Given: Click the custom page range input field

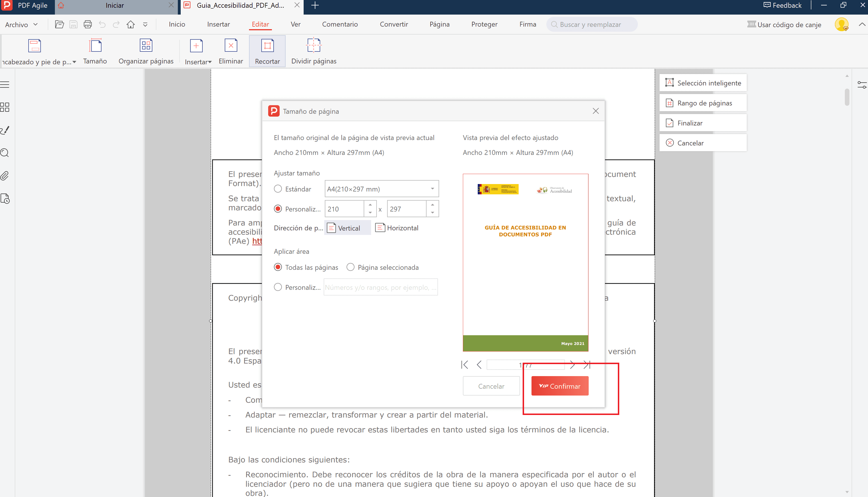Looking at the screenshot, I should pyautogui.click(x=380, y=288).
